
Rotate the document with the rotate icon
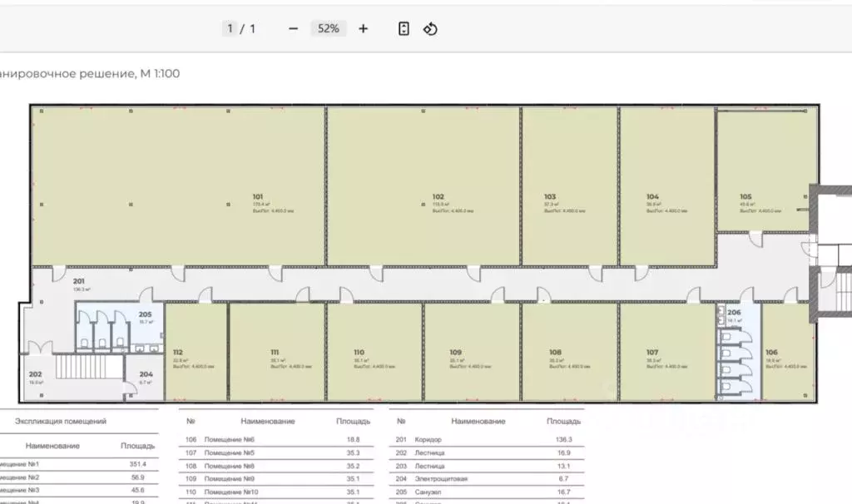[430, 28]
